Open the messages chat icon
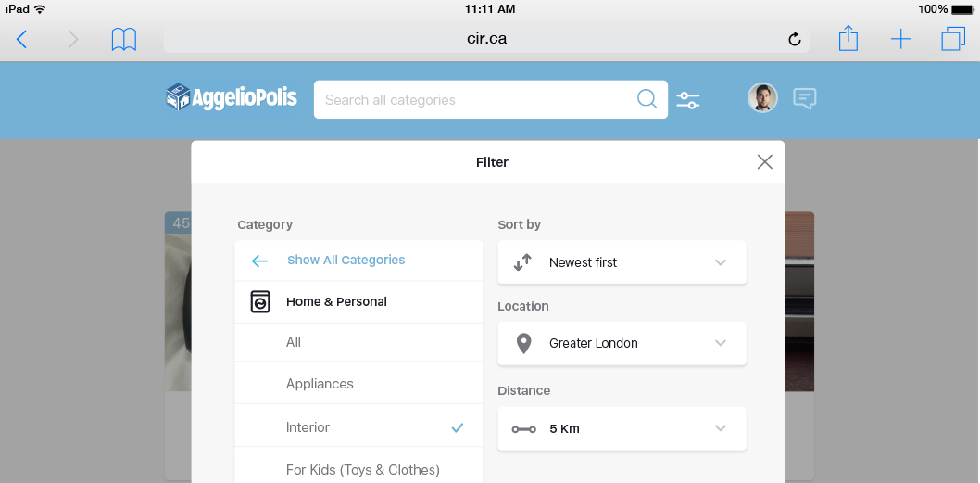This screenshot has height=483, width=980. coord(804,99)
